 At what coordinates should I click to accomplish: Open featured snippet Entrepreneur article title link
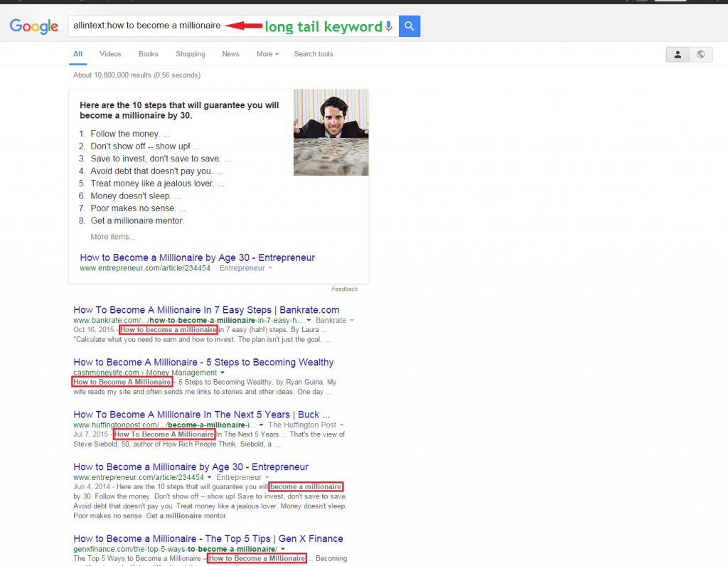click(198, 257)
